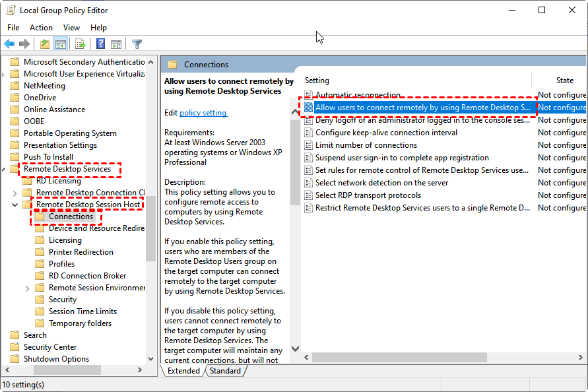588x392 pixels.
Task: Expand the Microsoft User Experience Virtualization node
Action: [x=3, y=75]
